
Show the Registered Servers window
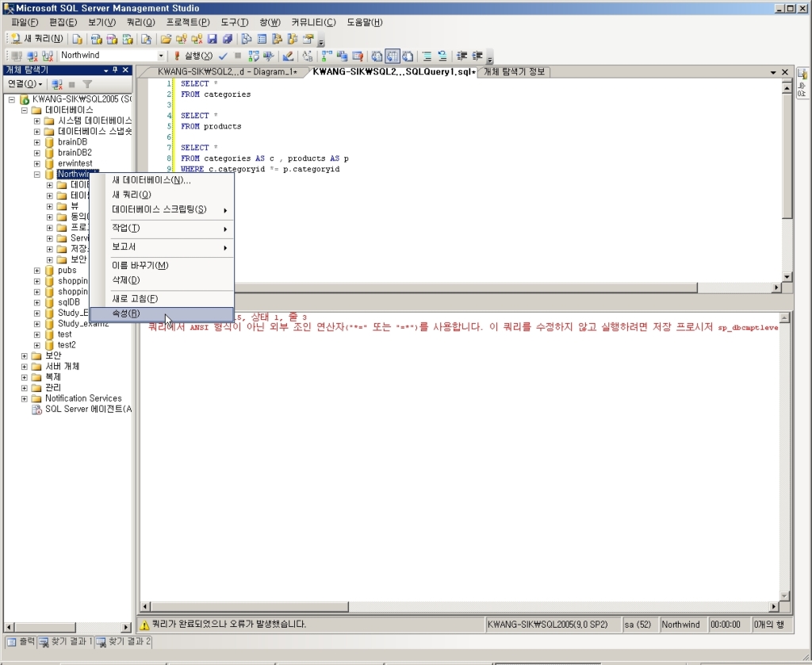[247, 39]
